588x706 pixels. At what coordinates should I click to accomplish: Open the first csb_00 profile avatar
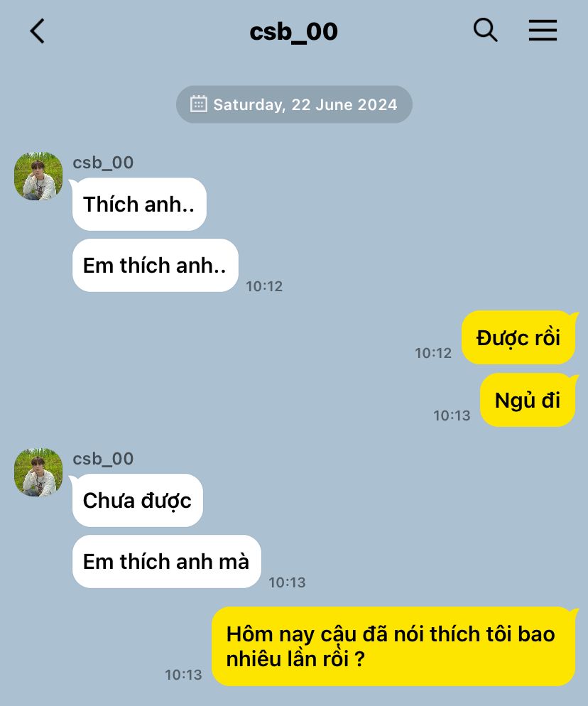[x=38, y=176]
